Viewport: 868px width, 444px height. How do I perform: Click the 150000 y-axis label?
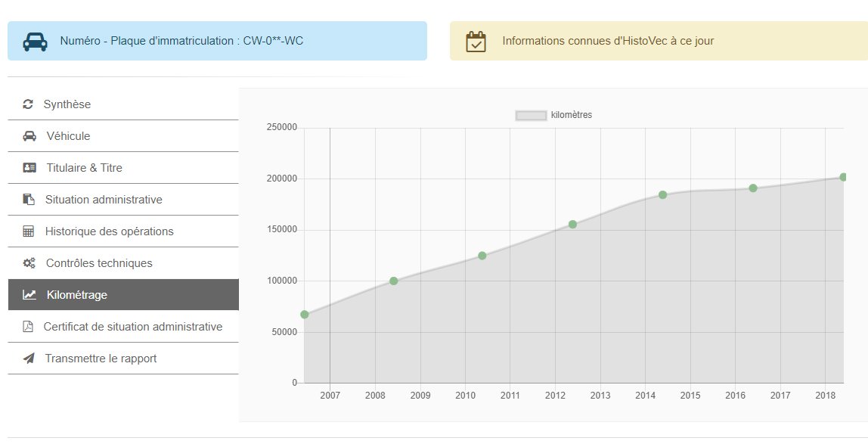282,230
